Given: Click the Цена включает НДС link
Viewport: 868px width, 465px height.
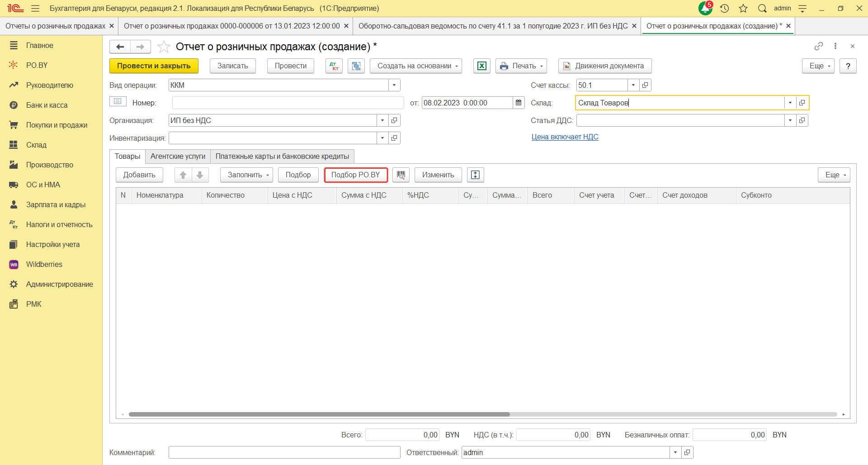Looking at the screenshot, I should tap(565, 137).
